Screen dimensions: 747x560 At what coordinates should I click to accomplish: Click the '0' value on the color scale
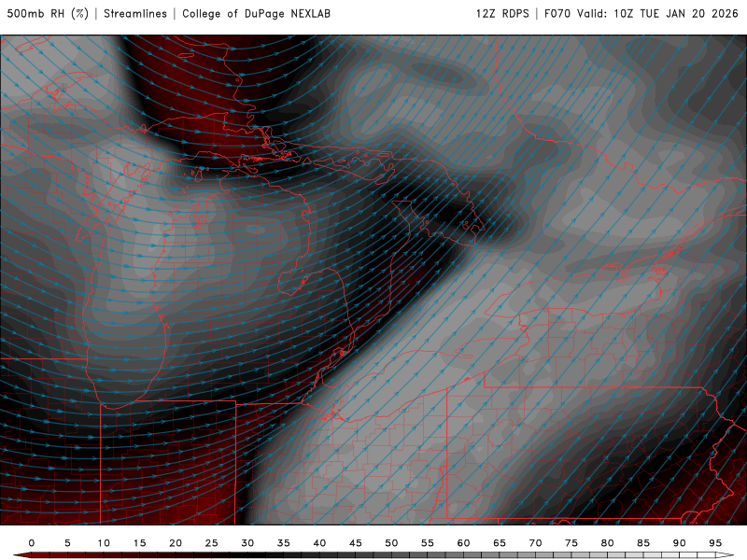pyautogui.click(x=32, y=543)
